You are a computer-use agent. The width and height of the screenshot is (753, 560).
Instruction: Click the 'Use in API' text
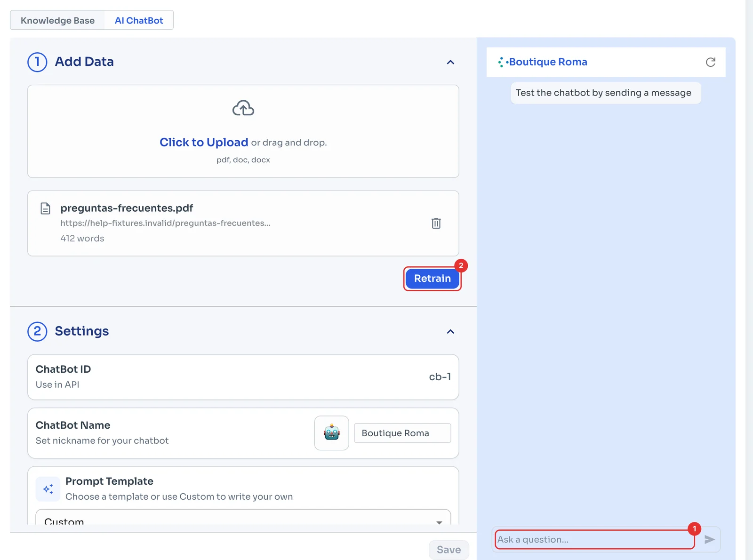(x=57, y=384)
